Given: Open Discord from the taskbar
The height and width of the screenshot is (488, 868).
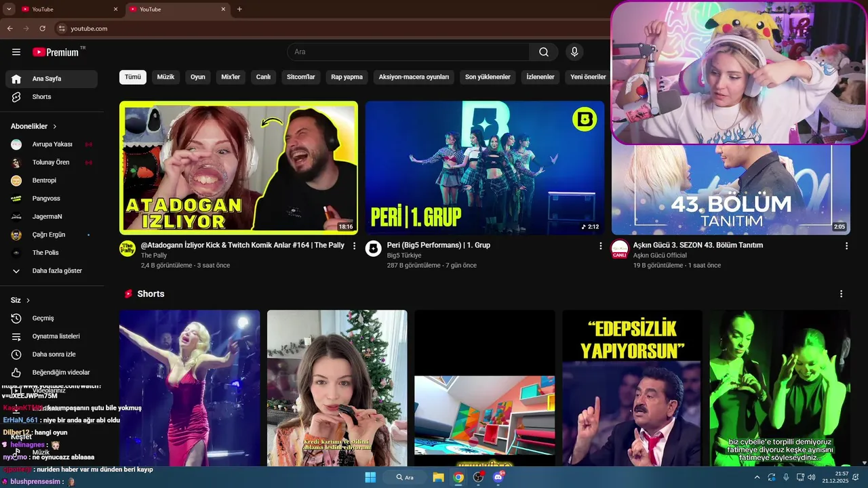Looking at the screenshot, I should (498, 477).
